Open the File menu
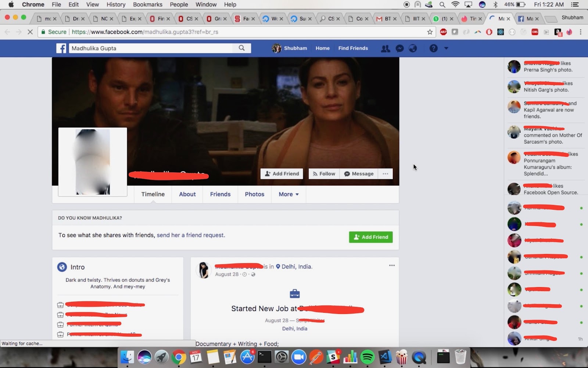This screenshot has width=588, height=368. [x=57, y=4]
